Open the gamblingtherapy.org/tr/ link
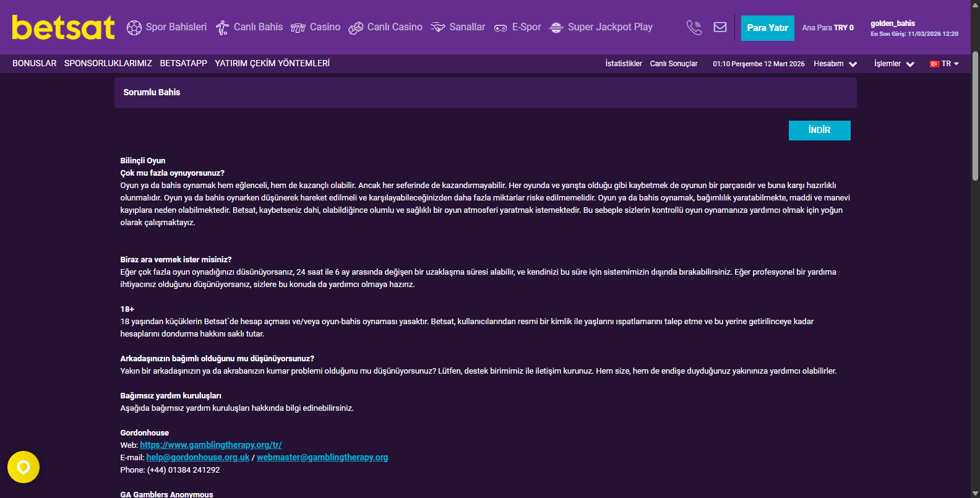This screenshot has width=980, height=498. pos(211,445)
